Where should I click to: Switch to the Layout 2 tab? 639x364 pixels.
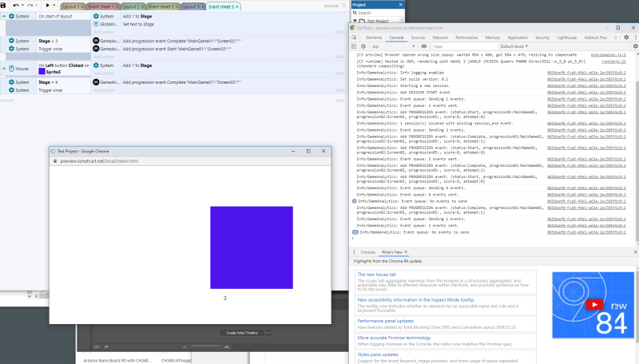(x=131, y=7)
